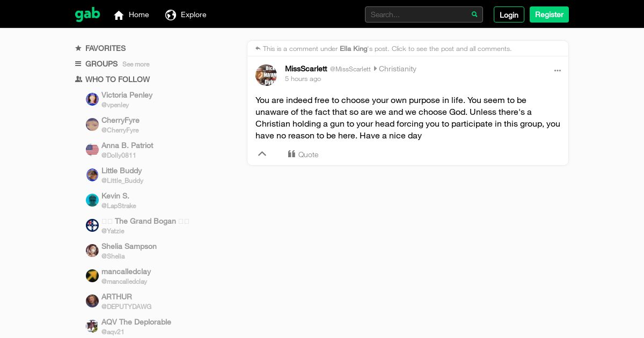Open the mancalledclay name link
Image resolution: width=644 pixels, height=338 pixels.
[126, 271]
